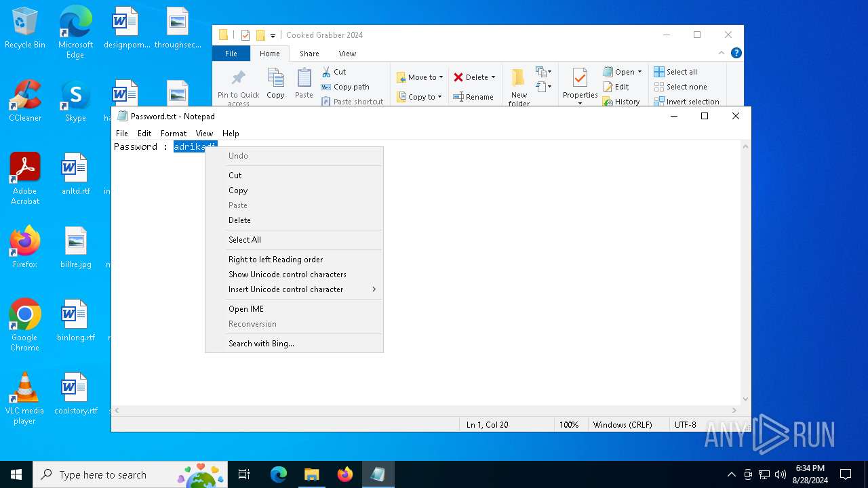Launch Google Chrome desktop shortcut
868x488 pixels.
tap(25, 325)
